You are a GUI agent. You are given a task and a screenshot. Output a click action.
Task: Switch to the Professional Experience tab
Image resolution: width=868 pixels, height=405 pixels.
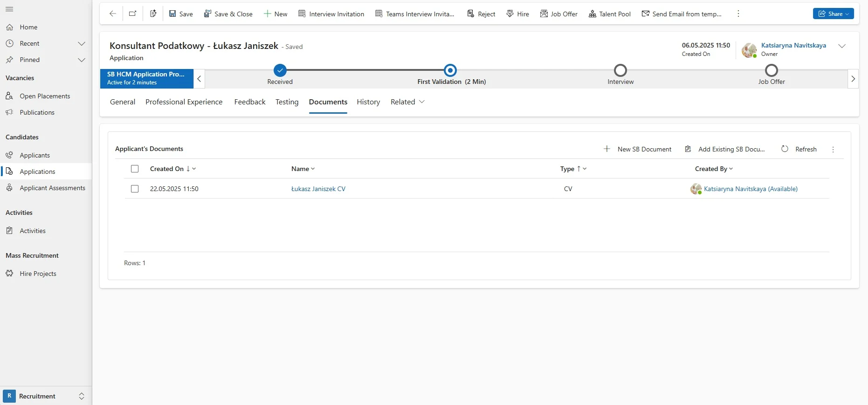pos(184,102)
